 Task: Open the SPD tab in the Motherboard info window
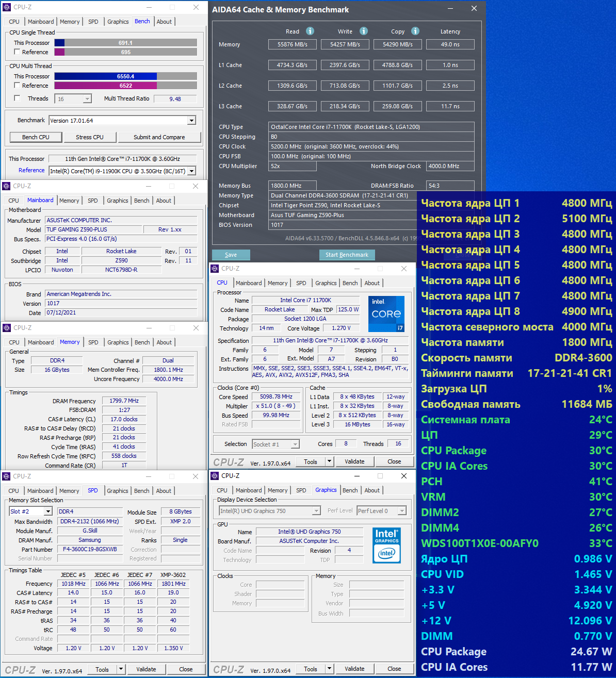(x=93, y=201)
